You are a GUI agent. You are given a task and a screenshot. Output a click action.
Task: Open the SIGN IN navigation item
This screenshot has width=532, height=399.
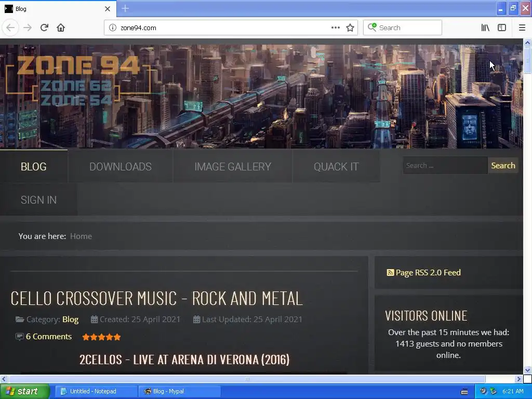click(38, 200)
